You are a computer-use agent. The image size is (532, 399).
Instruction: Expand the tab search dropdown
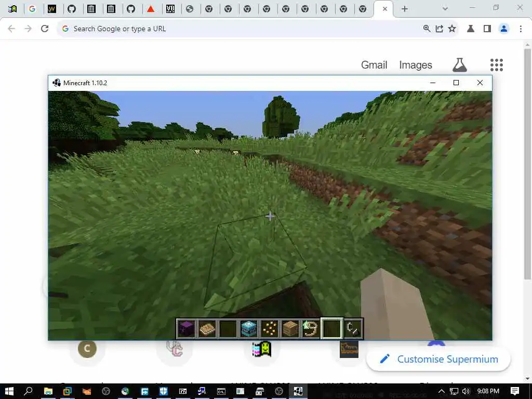(445, 9)
